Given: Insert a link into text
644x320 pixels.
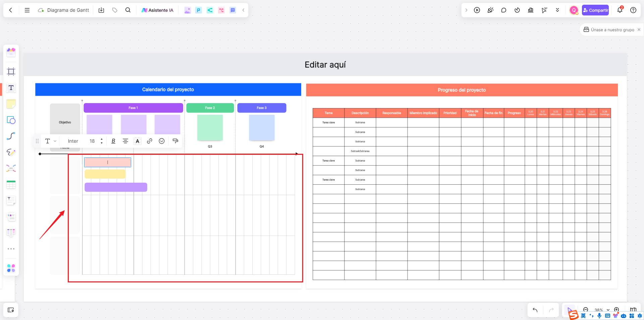Looking at the screenshot, I should [150, 141].
